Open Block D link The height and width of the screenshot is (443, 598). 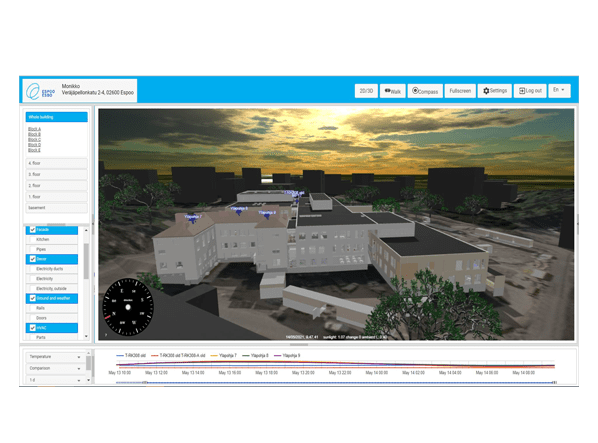click(34, 145)
